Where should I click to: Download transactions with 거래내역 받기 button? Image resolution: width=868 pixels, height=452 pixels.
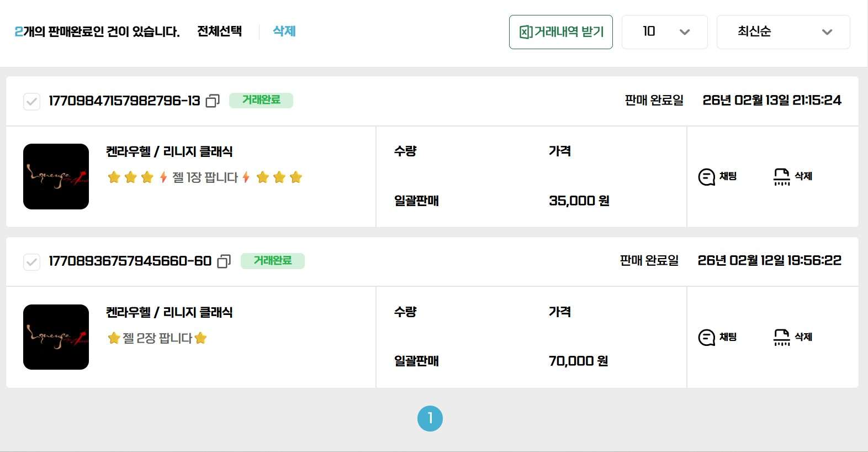click(x=561, y=32)
